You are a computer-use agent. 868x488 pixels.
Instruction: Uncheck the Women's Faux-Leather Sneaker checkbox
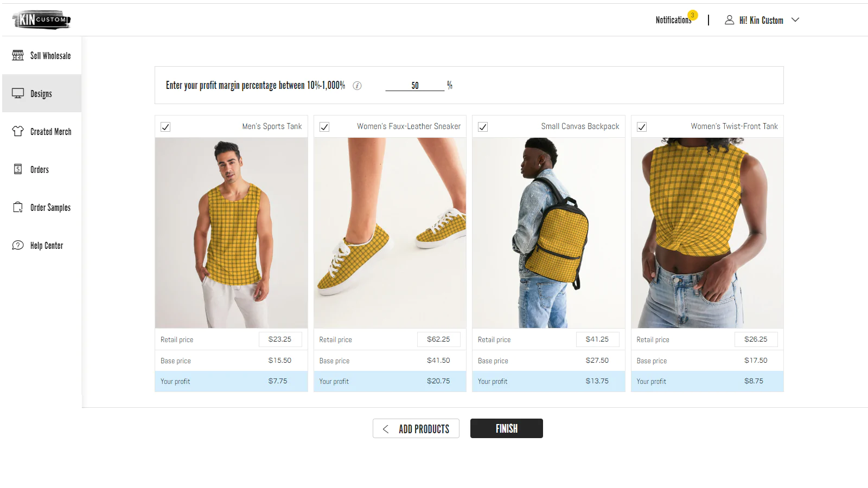coord(324,127)
